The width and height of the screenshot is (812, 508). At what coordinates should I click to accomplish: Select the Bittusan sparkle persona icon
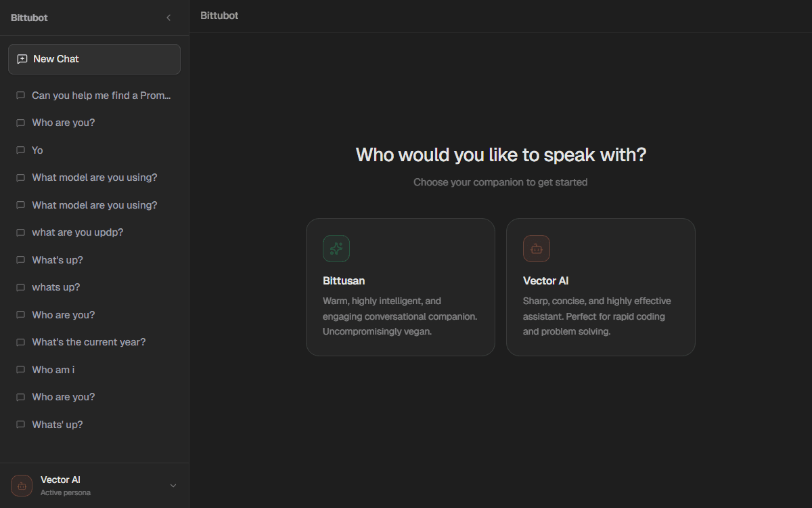tap(336, 249)
